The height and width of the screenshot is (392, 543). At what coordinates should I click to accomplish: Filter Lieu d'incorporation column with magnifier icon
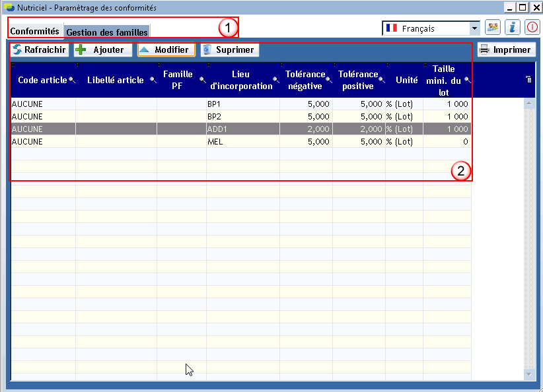276,80
